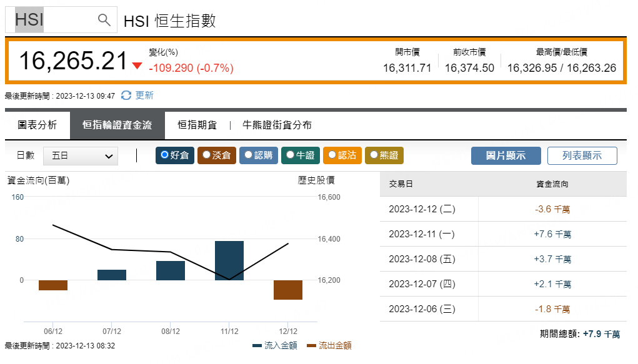This screenshot has height=364, width=638.
Task: Click the change value -109.290 (-0.7%)
Action: 191,68
